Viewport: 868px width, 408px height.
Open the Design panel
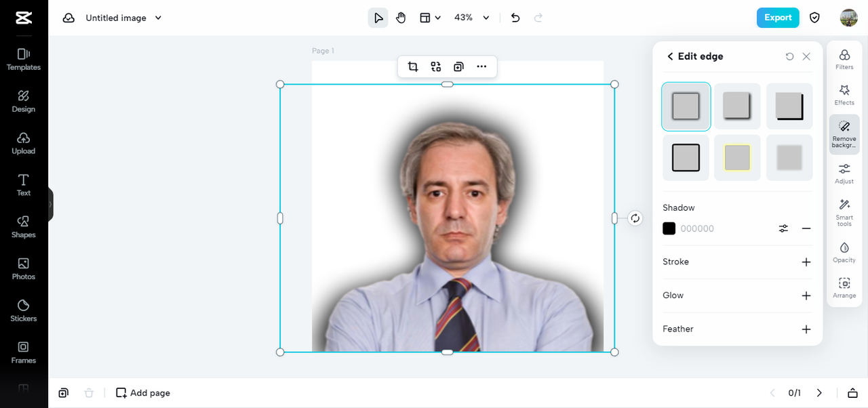click(x=24, y=101)
